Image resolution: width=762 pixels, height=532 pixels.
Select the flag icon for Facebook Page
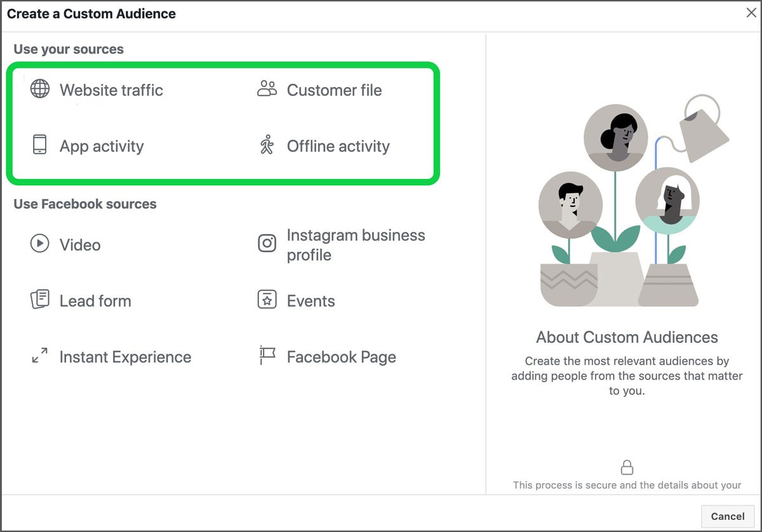(267, 356)
